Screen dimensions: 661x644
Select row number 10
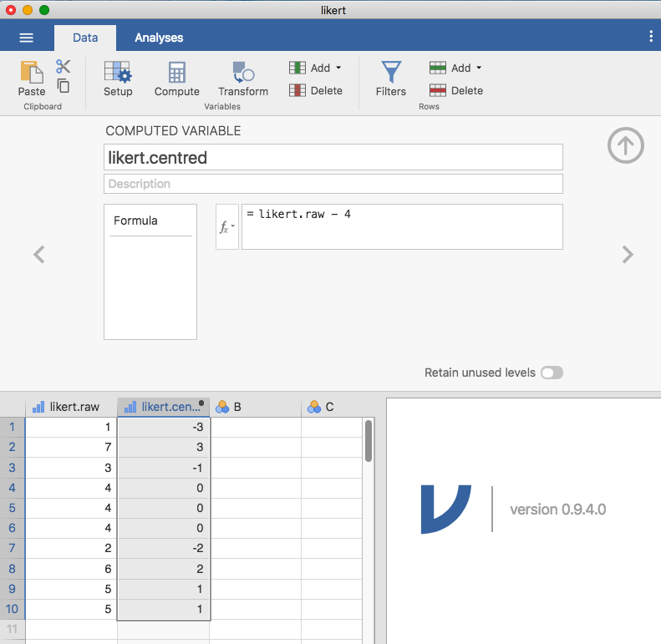tap(13, 610)
